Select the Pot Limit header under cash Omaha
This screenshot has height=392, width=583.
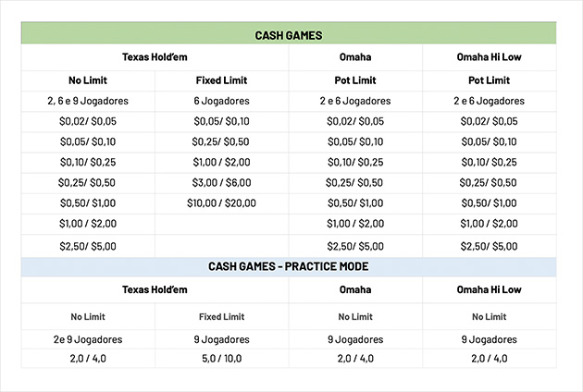point(355,80)
